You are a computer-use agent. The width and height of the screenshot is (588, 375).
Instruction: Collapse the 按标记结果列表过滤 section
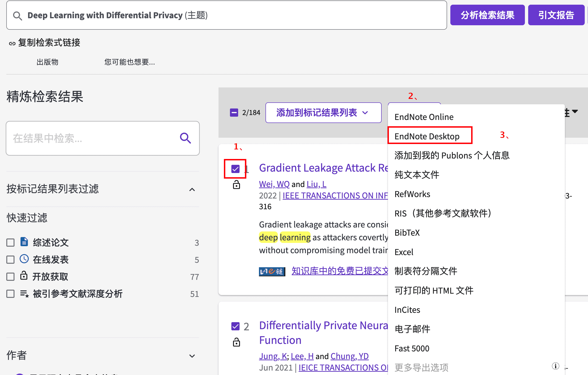click(192, 190)
